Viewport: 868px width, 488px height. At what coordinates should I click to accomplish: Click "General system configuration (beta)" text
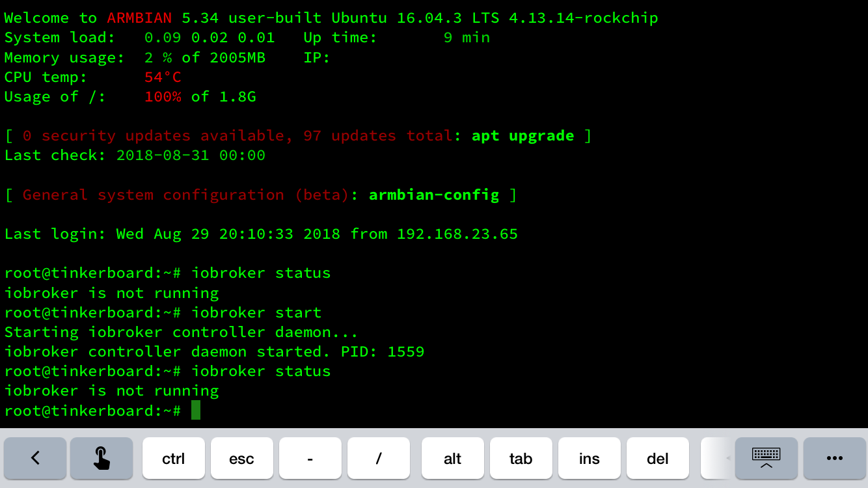pos(186,195)
